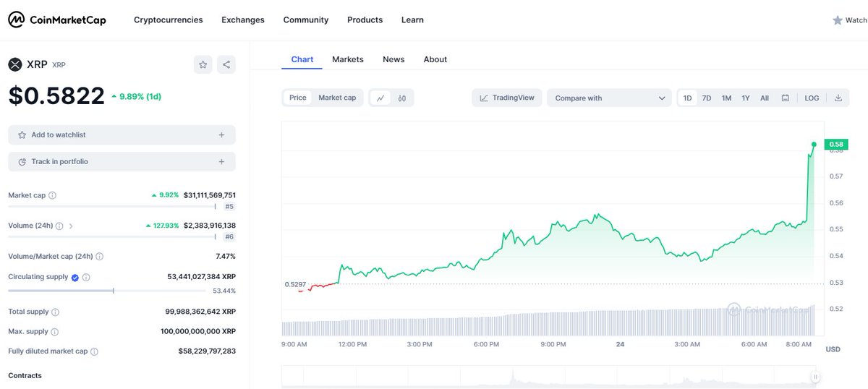Toggle LOG scale on chart
868x389 pixels.
pyautogui.click(x=812, y=98)
